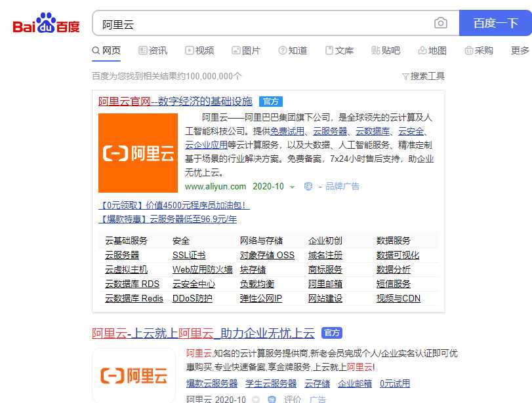Open the 图片 tab
The image size is (532, 403).
coord(246,51)
